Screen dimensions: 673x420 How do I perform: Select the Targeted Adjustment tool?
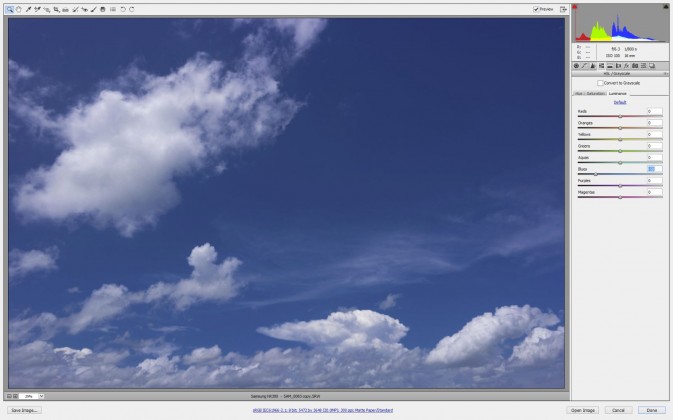click(46, 9)
